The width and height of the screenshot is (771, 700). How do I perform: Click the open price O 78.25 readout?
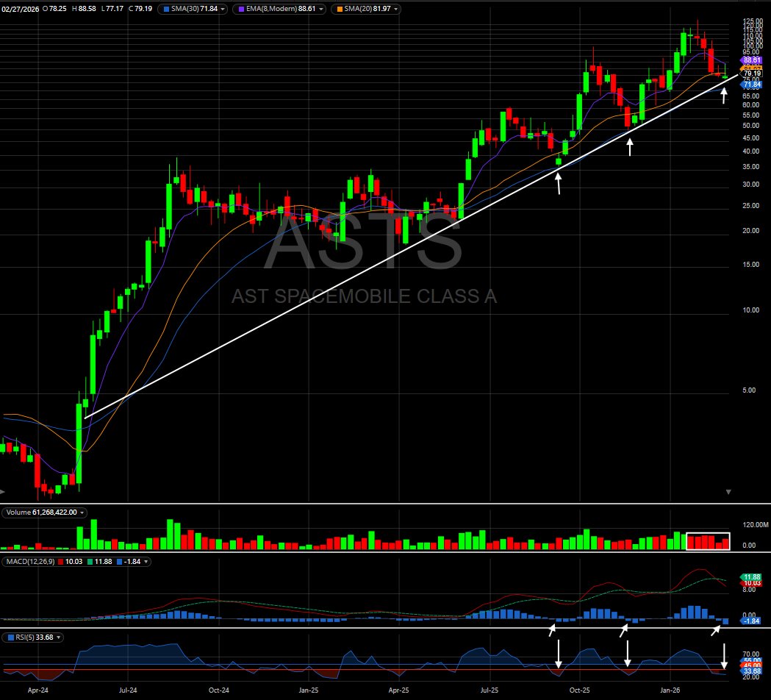click(x=54, y=9)
